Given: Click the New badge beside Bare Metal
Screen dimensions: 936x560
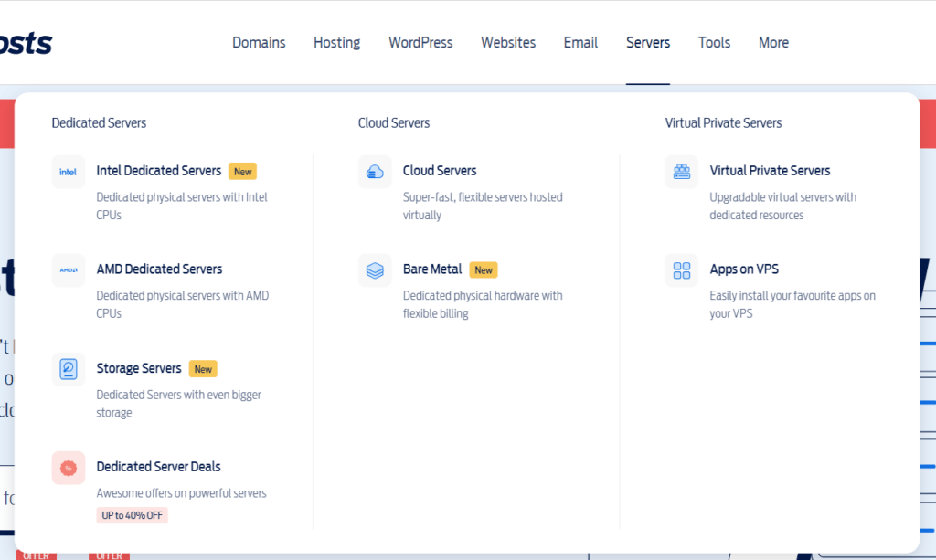Looking at the screenshot, I should click(x=483, y=269).
